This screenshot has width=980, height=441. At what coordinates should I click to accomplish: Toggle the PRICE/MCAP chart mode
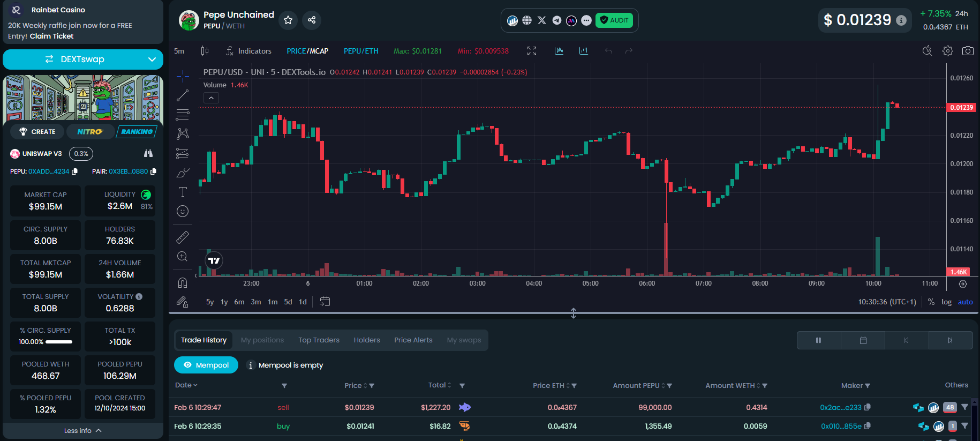(307, 51)
